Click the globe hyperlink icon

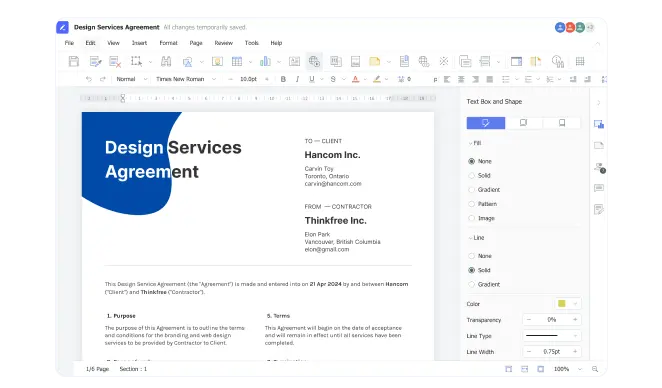click(x=424, y=62)
